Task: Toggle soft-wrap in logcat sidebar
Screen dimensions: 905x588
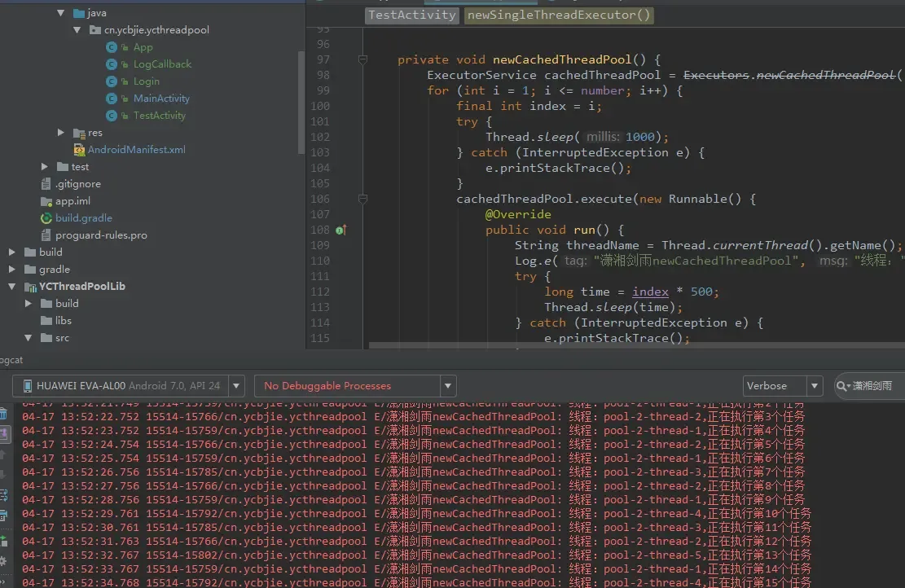Action: point(3,495)
